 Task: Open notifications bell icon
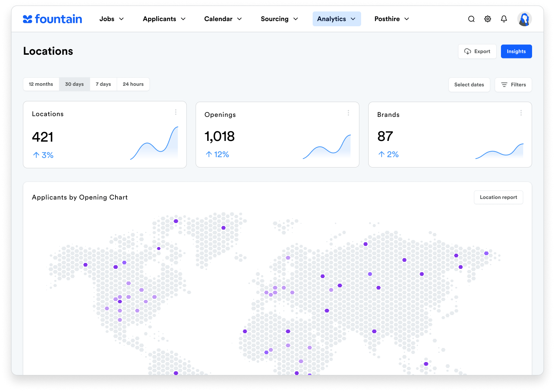click(504, 19)
